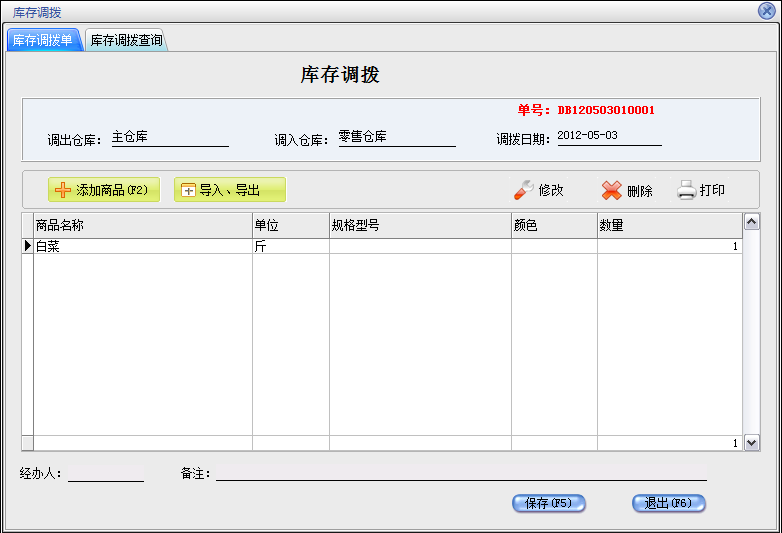Viewport: 782px width, 533px height.
Task: Click the 商品名称 column header
Action: 140,225
